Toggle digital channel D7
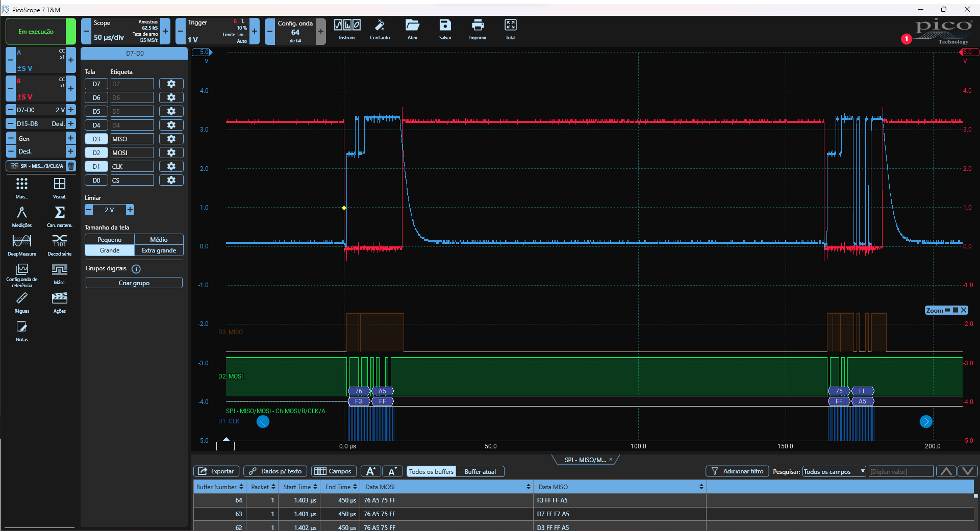The width and height of the screenshot is (980, 531). (x=96, y=84)
